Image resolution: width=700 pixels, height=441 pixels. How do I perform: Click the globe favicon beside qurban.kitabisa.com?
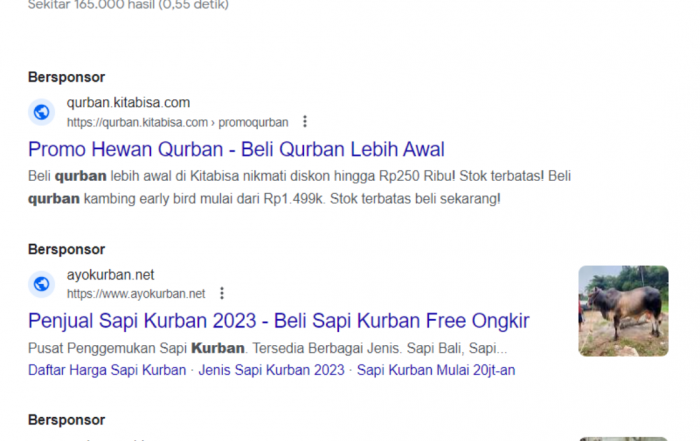[42, 112]
